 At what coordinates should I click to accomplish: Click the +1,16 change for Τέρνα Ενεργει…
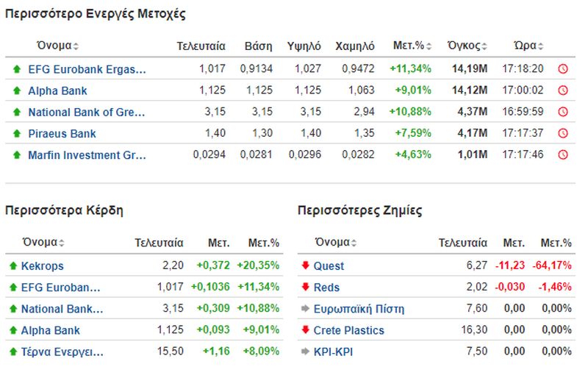(216, 352)
